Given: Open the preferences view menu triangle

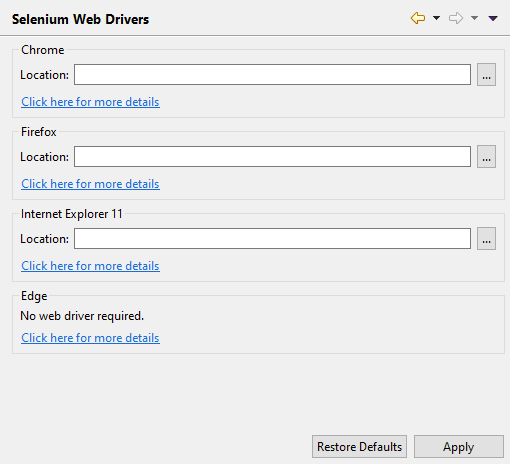Looking at the screenshot, I should click(493, 18).
